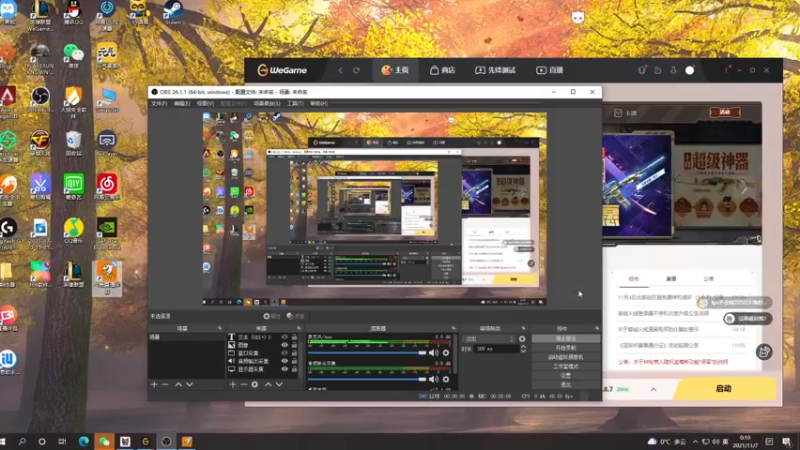Image resolution: width=800 pixels, height=450 pixels.
Task: Click 工作室模式 in OBS controls
Action: point(565,366)
